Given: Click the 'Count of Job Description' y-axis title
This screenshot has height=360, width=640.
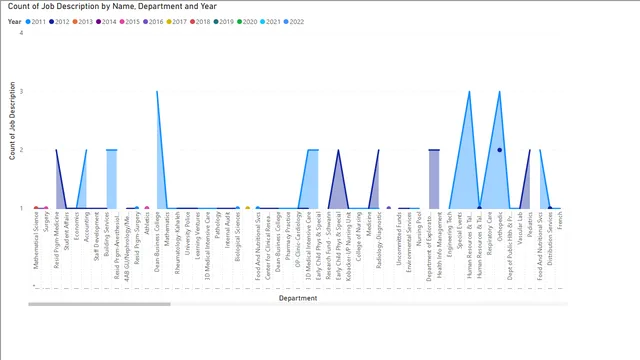Looking at the screenshot, I should [x=12, y=121].
